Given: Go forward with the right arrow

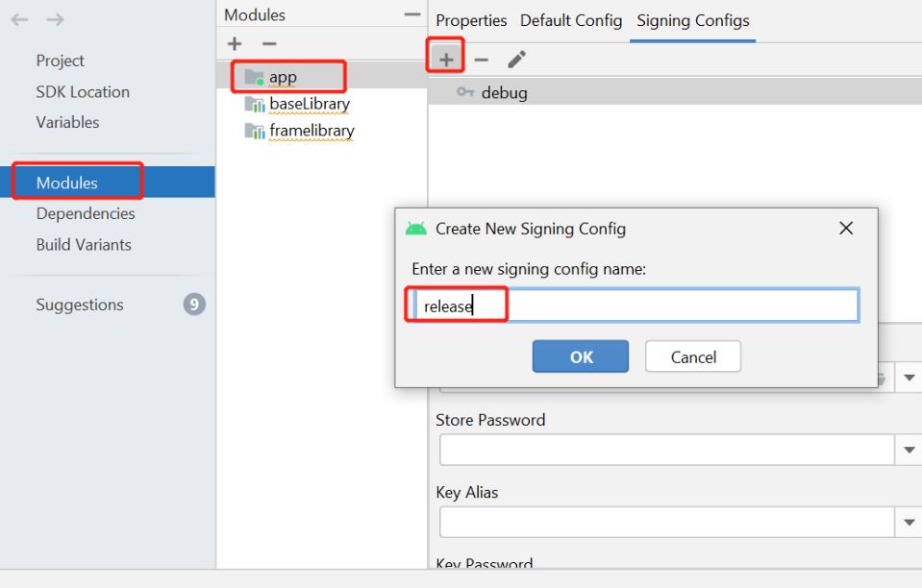Looking at the screenshot, I should tap(55, 20).
